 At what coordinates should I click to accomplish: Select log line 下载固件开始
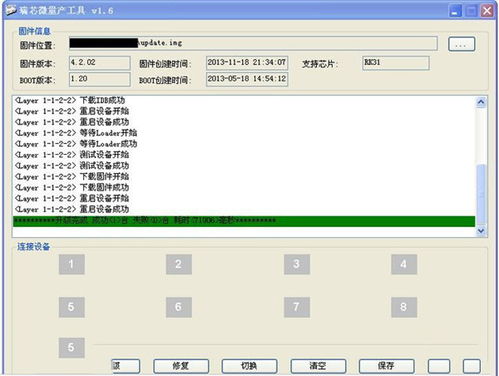[x=72, y=177]
